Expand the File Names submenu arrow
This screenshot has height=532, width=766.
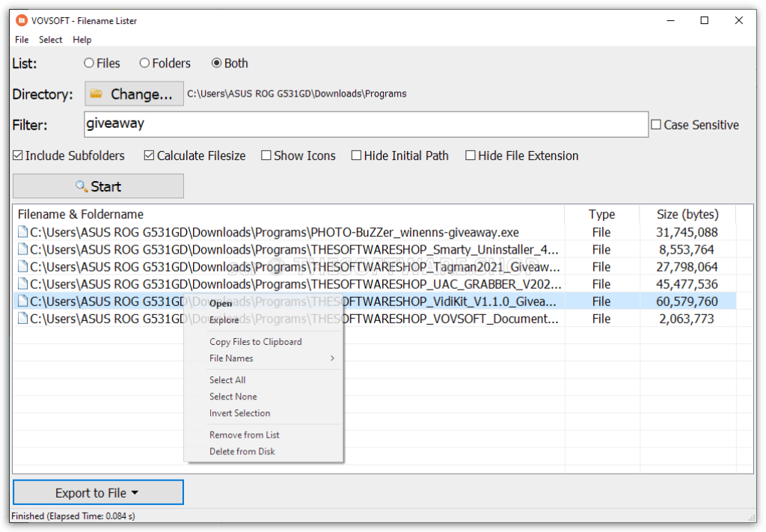click(333, 358)
